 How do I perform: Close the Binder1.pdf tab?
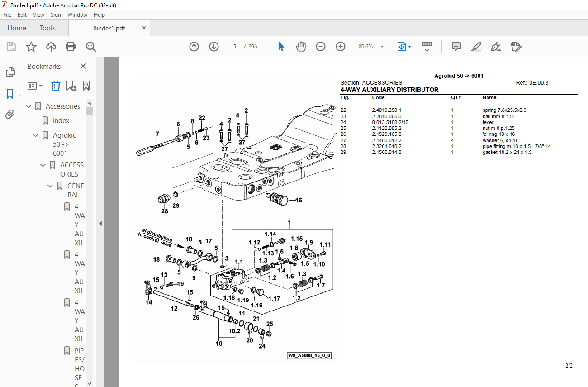point(144,28)
